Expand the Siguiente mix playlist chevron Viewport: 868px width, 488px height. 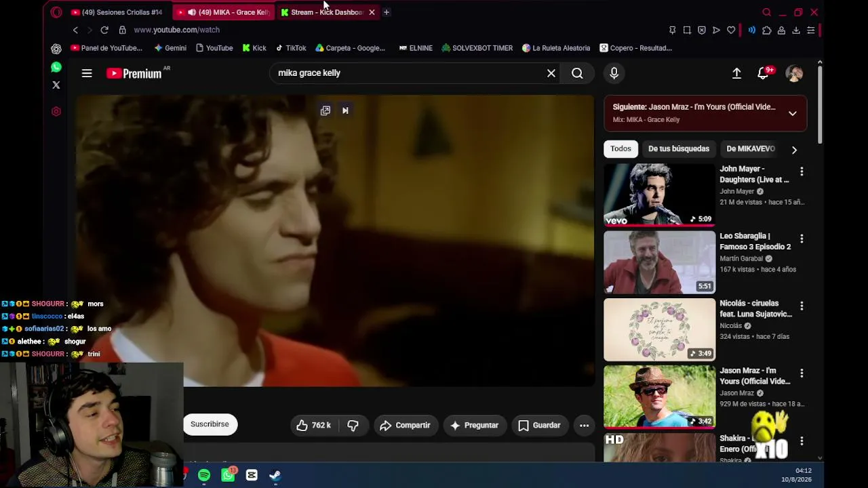(x=793, y=113)
